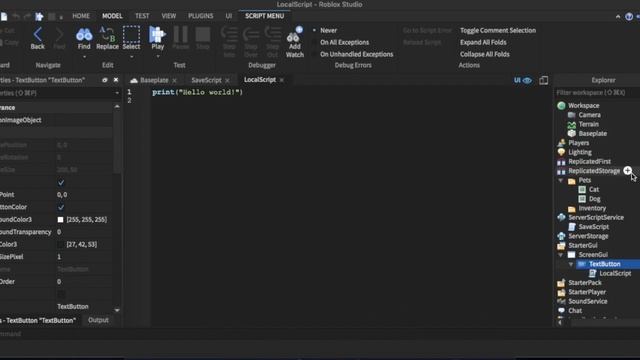This screenshot has width=640, height=360.
Task: Click the Filter workspace search field
Action: click(596, 93)
